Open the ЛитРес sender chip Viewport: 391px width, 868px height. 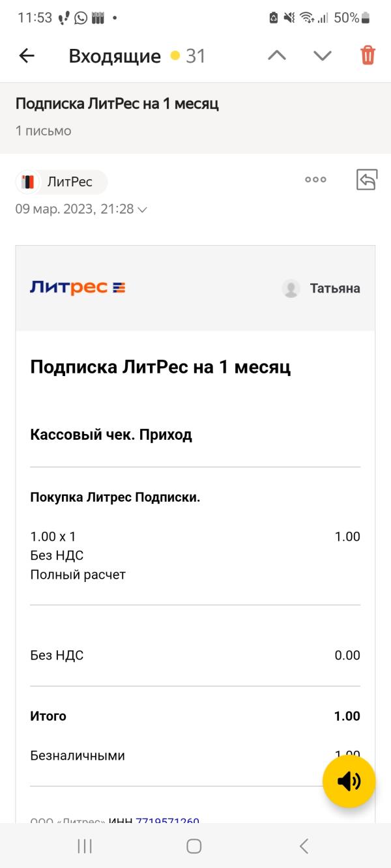coord(68,182)
